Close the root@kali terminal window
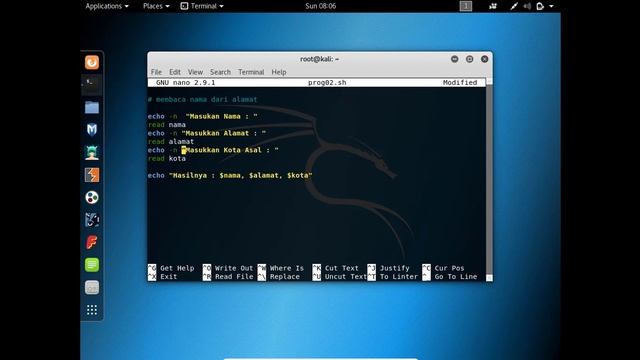The height and width of the screenshot is (360, 640). (484, 59)
